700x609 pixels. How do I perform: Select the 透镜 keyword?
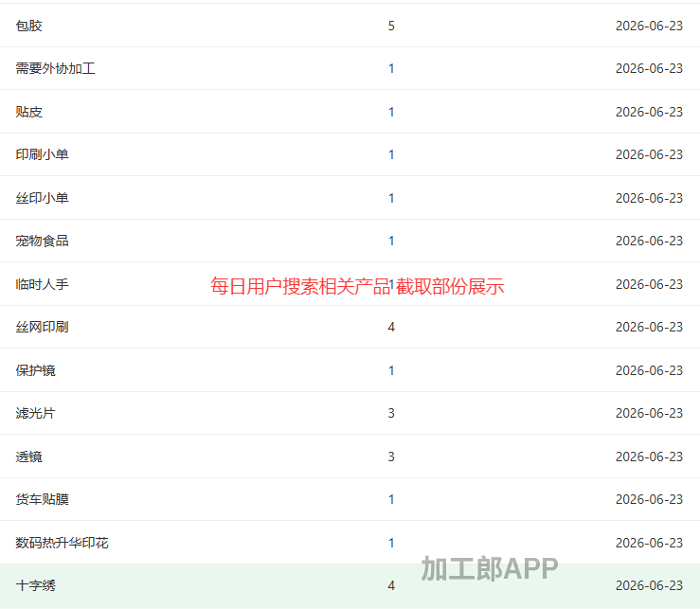(x=29, y=457)
